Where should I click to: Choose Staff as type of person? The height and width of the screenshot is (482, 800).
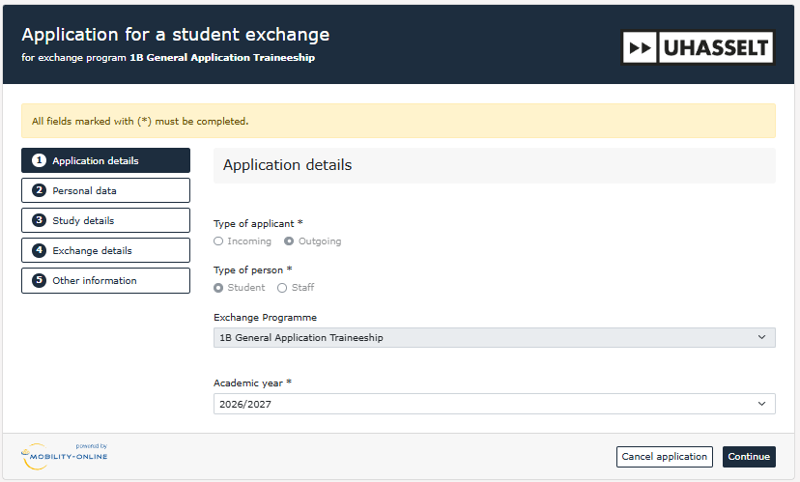coord(282,288)
